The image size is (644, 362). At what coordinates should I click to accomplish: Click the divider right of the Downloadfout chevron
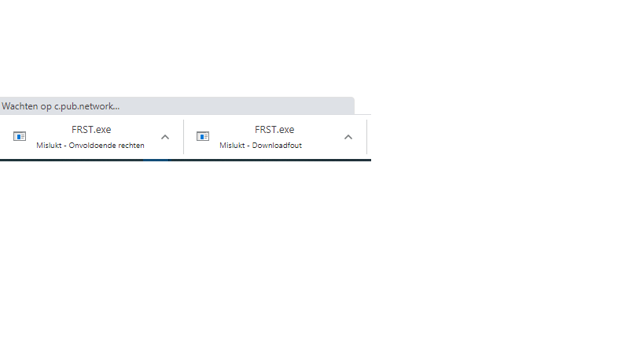pyautogui.click(x=366, y=137)
